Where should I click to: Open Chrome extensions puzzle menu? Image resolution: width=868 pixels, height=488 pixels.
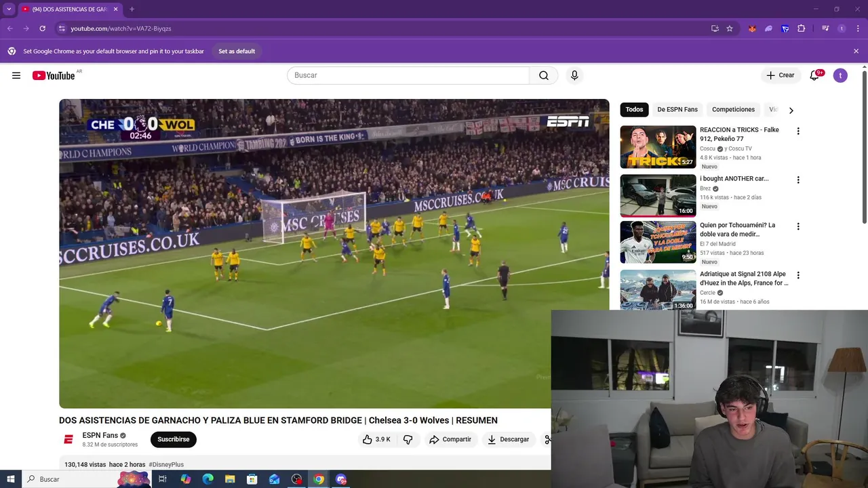click(802, 28)
